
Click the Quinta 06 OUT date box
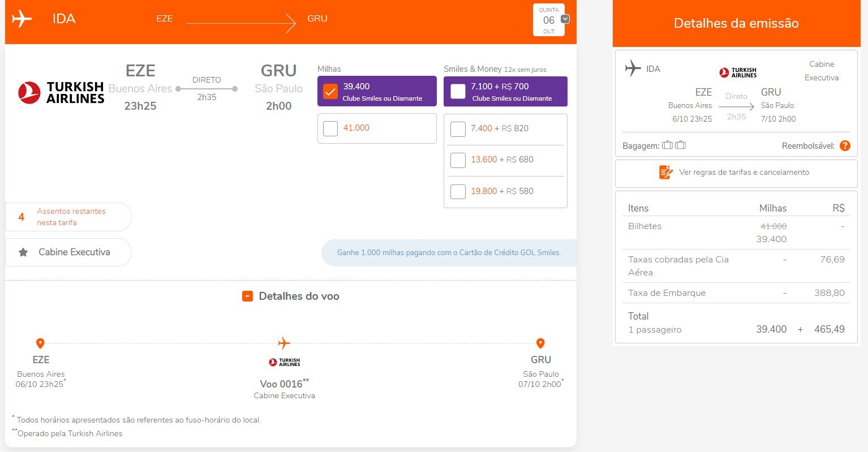click(549, 20)
